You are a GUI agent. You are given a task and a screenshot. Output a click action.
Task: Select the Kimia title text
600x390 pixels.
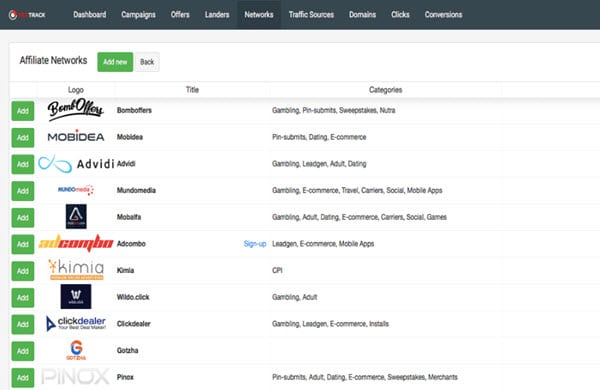125,270
